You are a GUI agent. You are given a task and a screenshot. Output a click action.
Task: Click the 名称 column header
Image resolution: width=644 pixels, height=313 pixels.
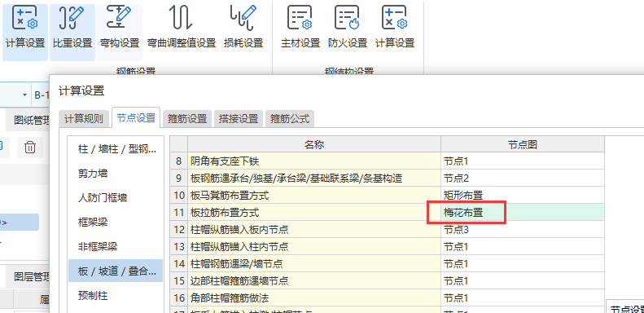[x=314, y=144]
